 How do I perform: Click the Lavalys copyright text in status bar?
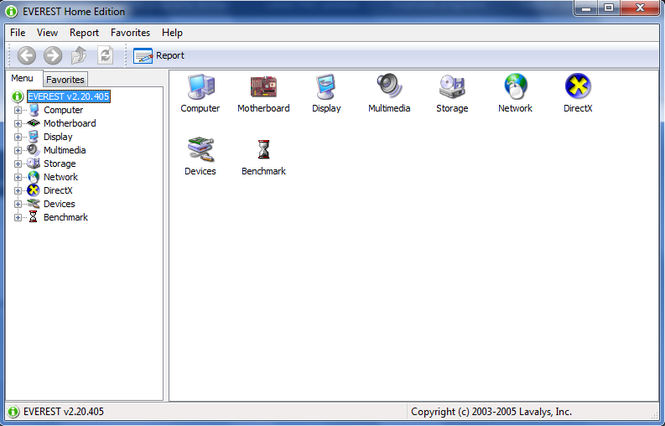[x=491, y=412]
